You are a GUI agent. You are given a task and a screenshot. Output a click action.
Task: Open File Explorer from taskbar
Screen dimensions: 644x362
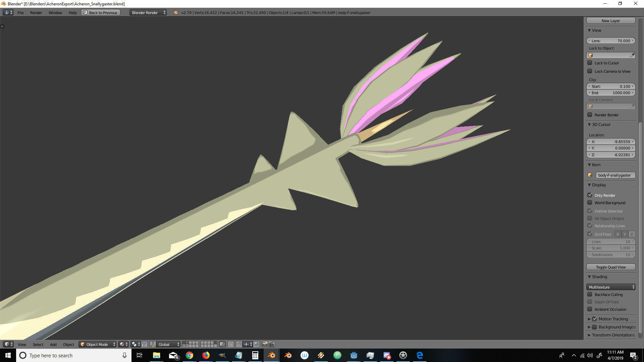coord(156,355)
